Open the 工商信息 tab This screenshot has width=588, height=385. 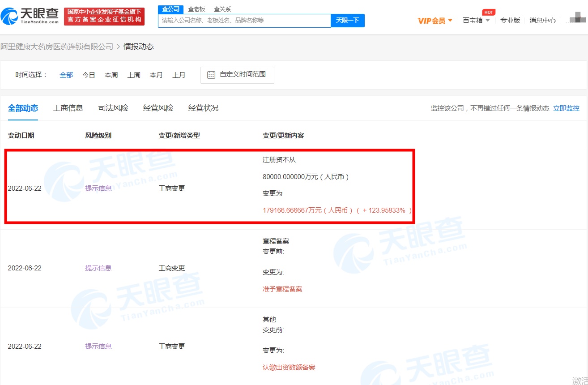click(68, 108)
